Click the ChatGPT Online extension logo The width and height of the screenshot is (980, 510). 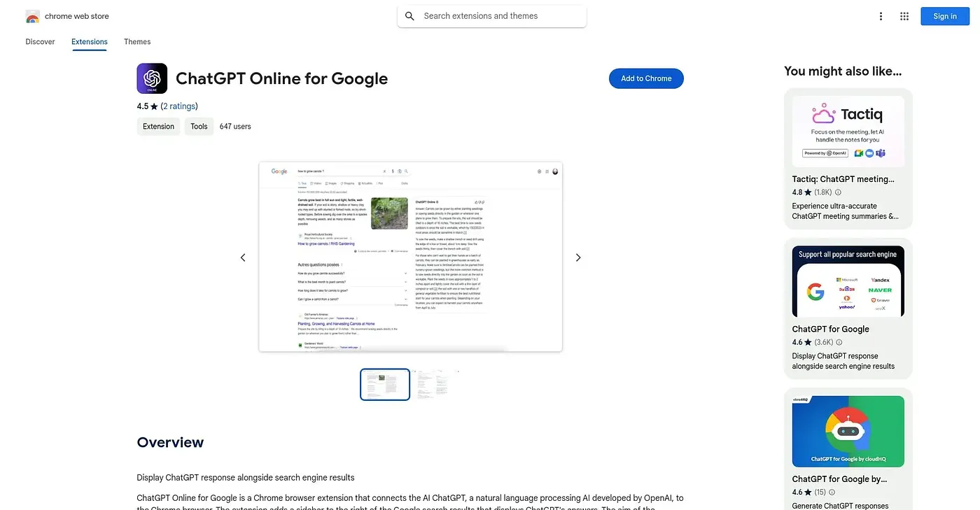point(152,78)
